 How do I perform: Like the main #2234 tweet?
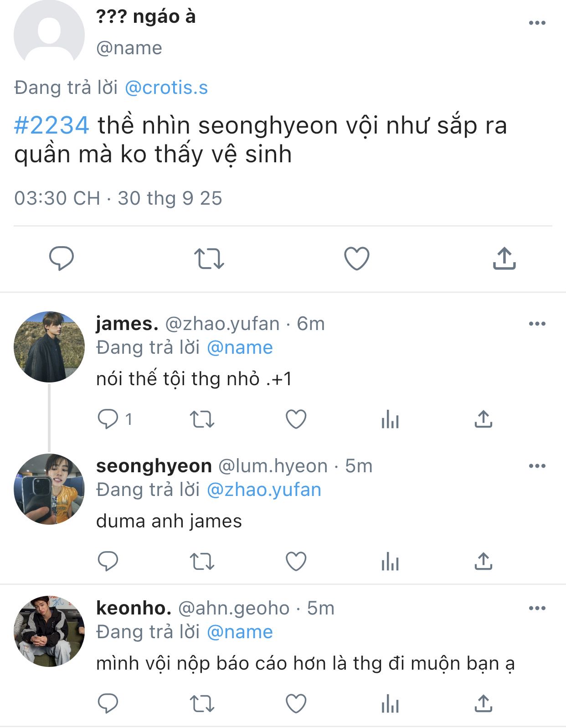coord(356,258)
